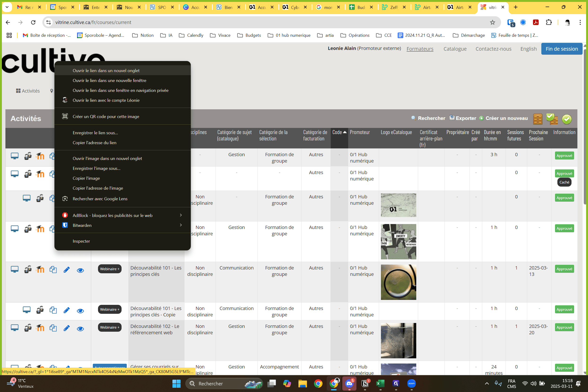Screen dimensions: 588x392
Task: Toggle visibility eye for Découvrabilité 101 - Copie
Action: coord(80,311)
